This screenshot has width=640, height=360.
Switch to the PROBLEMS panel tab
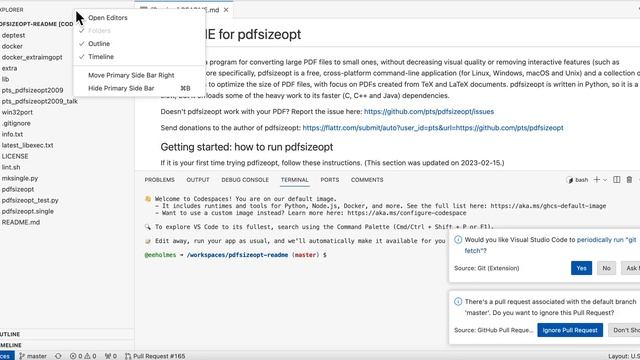pyautogui.click(x=160, y=180)
